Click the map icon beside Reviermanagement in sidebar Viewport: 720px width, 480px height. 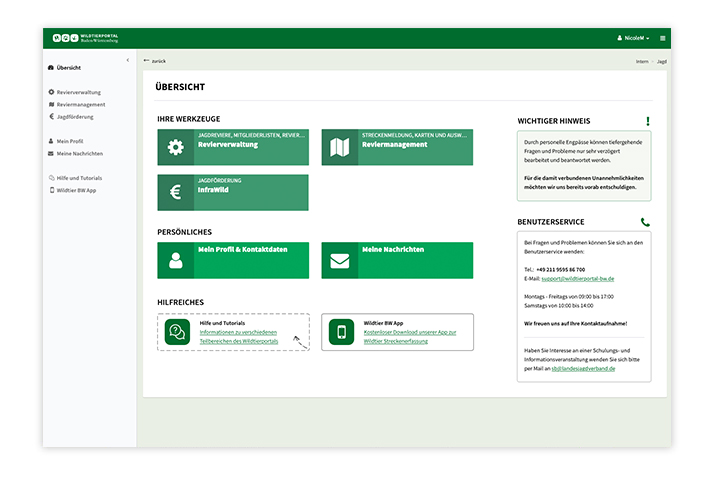tap(51, 105)
